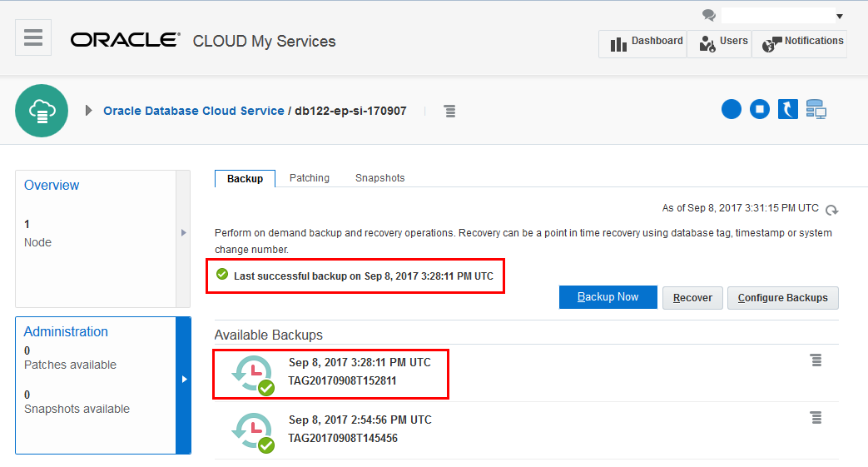This screenshot has width=868, height=467.
Task: Click the Backup Now button
Action: click(x=608, y=297)
